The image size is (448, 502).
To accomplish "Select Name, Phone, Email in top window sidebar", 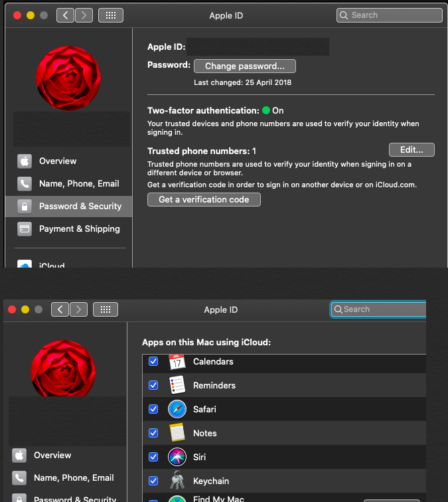I will tap(68, 184).
